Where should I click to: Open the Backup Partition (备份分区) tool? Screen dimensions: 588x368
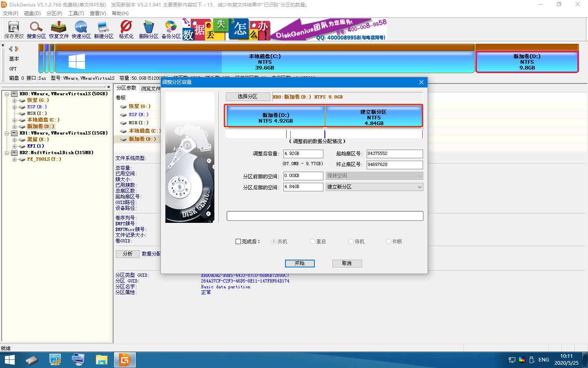171,30
